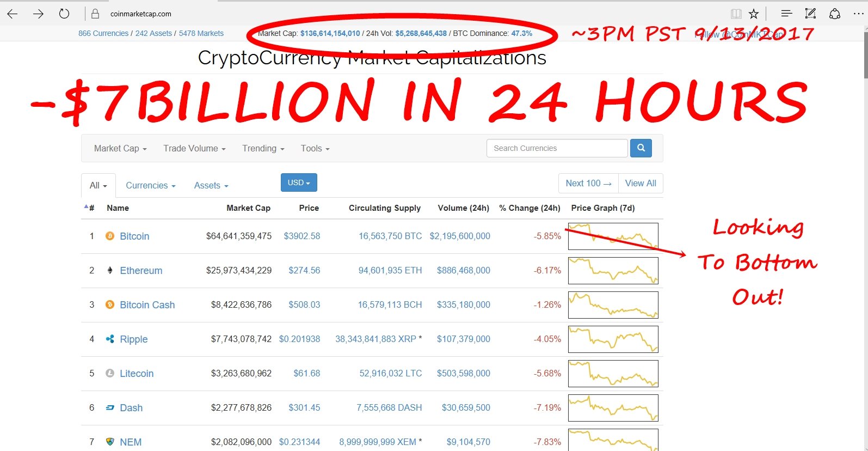Open the share icon in browser toolbar
Screen dimensions: 868x451
[x=835, y=14]
